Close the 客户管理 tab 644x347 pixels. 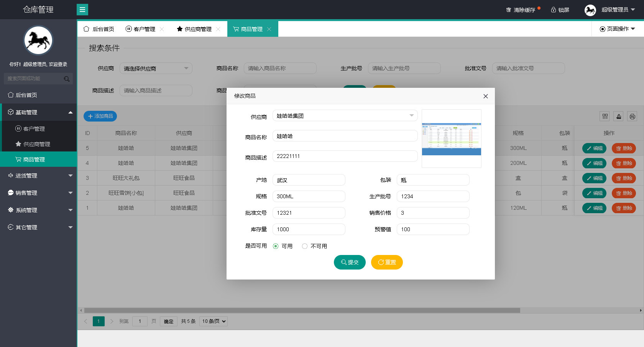tap(162, 29)
